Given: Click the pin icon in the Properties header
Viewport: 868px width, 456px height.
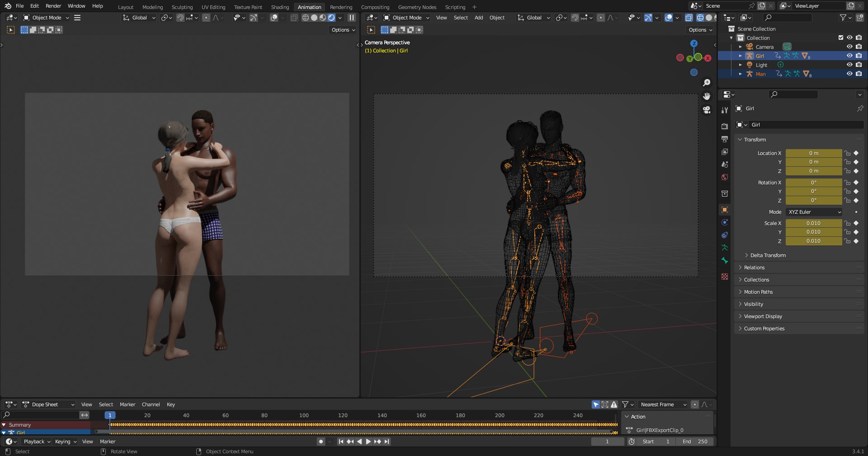Looking at the screenshot, I should click(860, 108).
